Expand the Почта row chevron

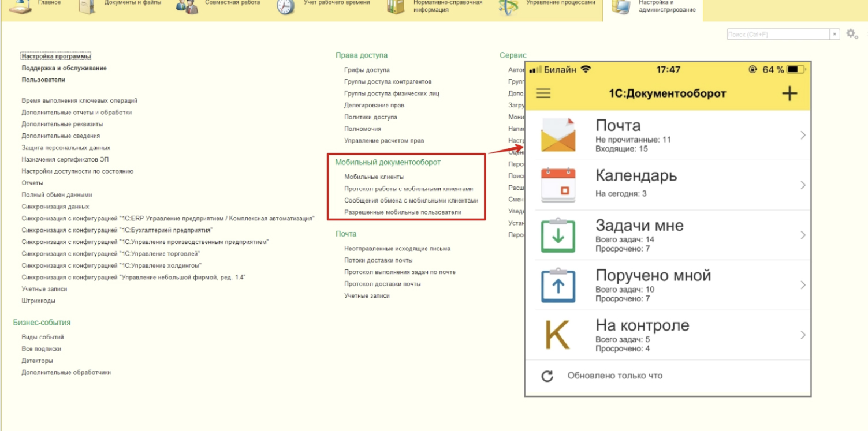point(803,135)
